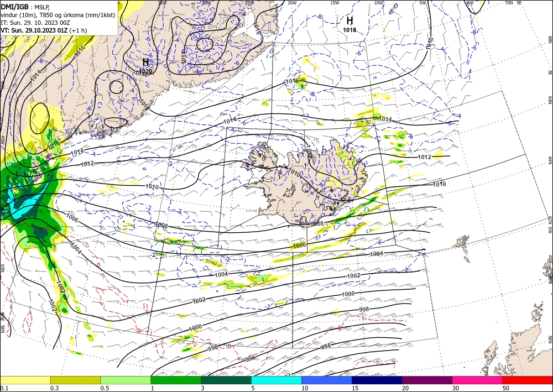Click the legend value 15
The image size is (553, 392).
click(355, 388)
